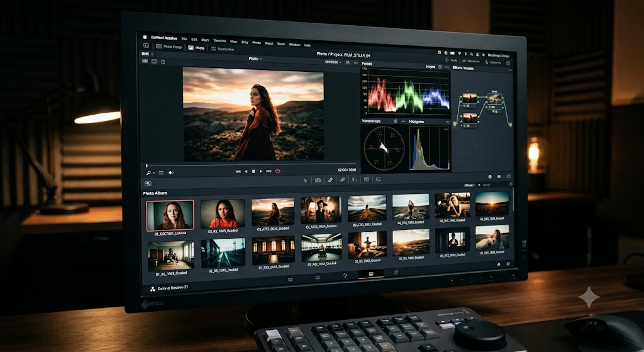
Task: Open the Home project manager icon
Action: pyautogui.click(x=499, y=264)
